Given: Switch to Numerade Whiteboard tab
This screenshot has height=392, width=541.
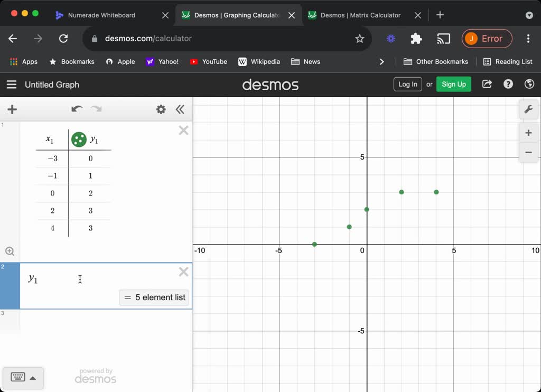Looking at the screenshot, I should click(x=101, y=15).
